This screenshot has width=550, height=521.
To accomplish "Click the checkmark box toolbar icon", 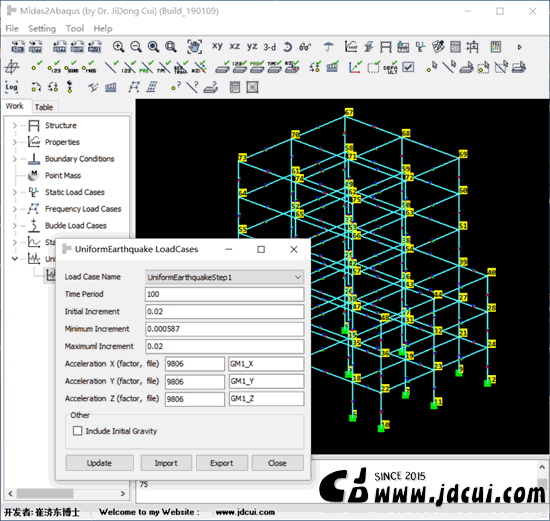I will pyautogui.click(x=408, y=67).
